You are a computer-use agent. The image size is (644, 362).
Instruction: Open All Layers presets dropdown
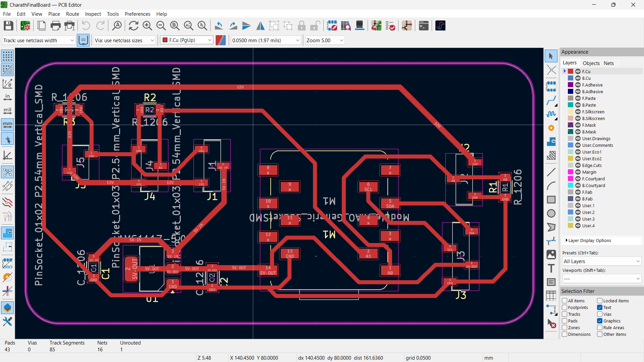(x=602, y=261)
